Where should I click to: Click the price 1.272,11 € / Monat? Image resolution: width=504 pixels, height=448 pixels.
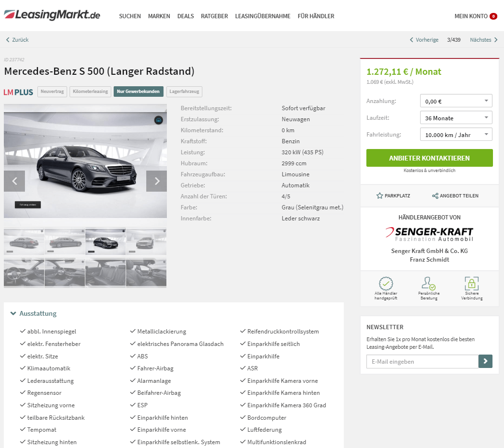coord(404,71)
